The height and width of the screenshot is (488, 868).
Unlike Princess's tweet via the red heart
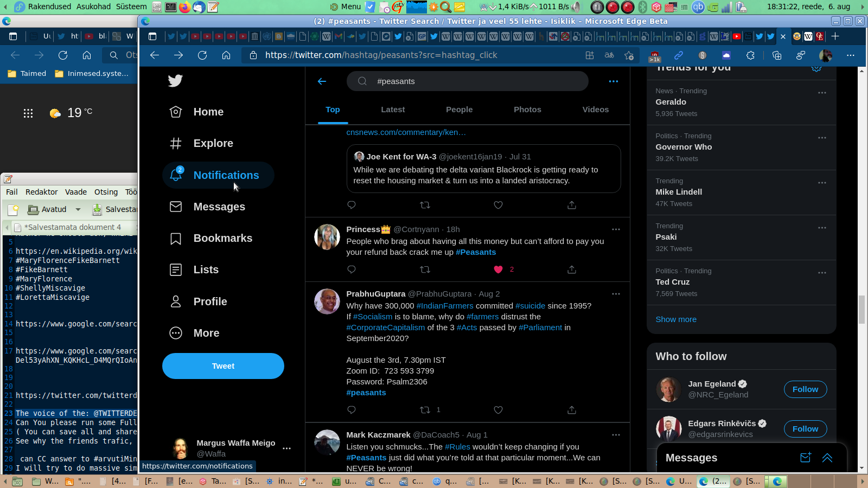tap(499, 269)
